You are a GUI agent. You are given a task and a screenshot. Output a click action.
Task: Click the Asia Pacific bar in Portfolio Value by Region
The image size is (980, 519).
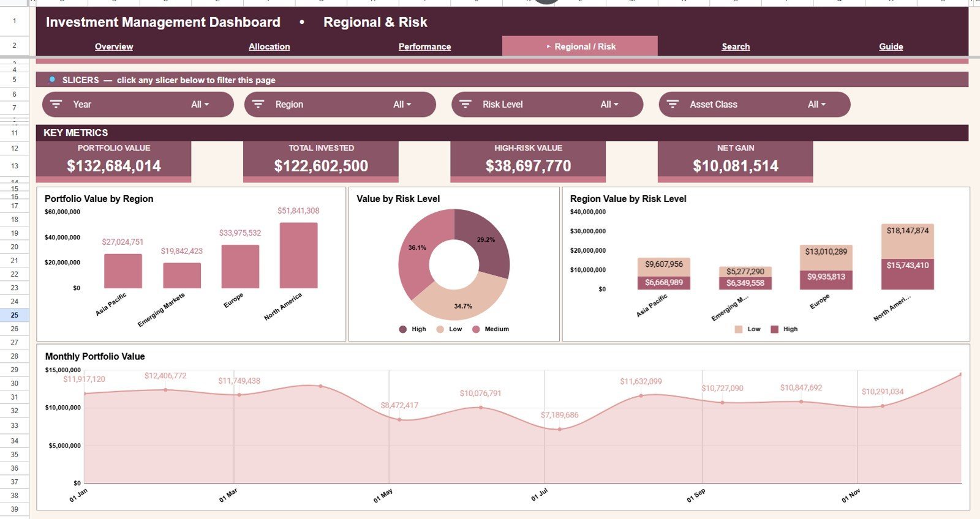(123, 271)
